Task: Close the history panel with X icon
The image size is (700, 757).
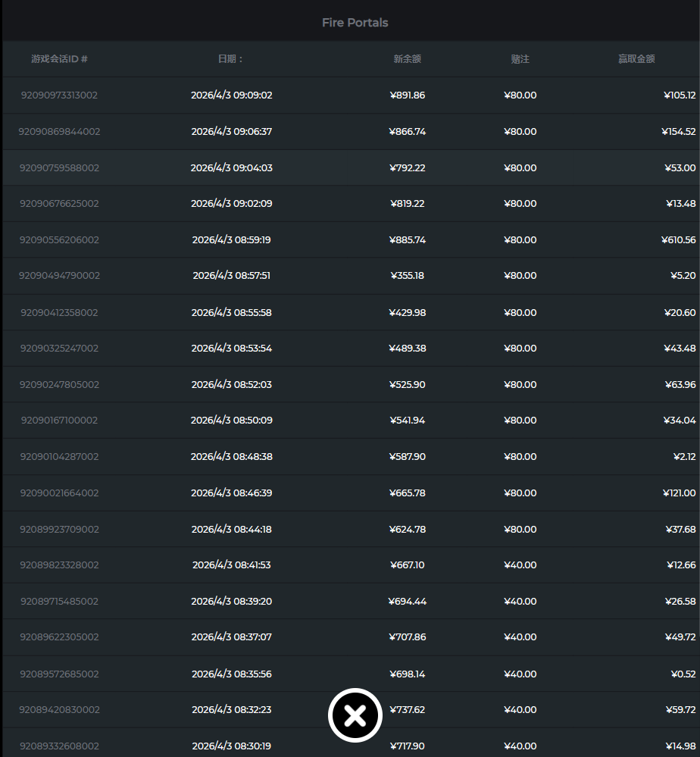Action: click(x=355, y=715)
